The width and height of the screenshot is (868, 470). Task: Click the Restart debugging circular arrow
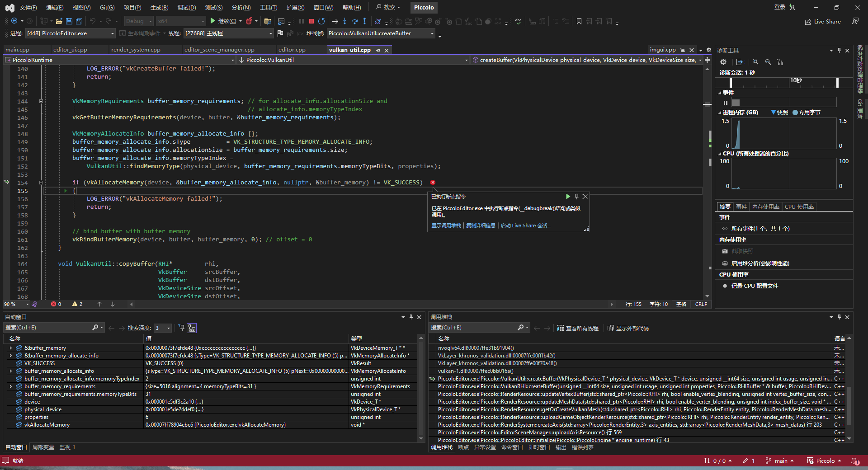321,21
